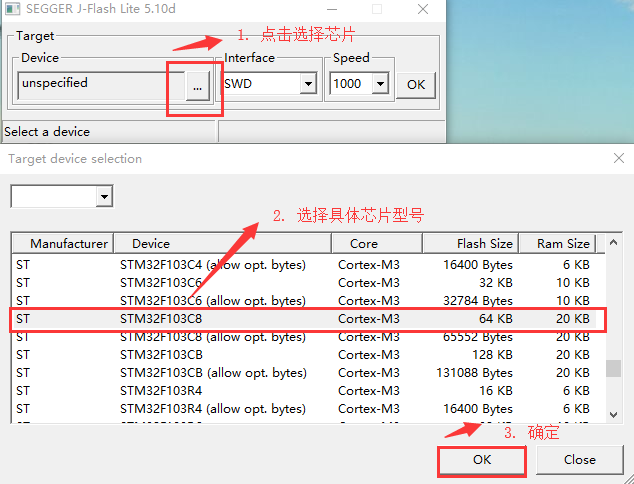
Task: Click OK in the J-Flash Lite Target panel
Action: pos(416,85)
